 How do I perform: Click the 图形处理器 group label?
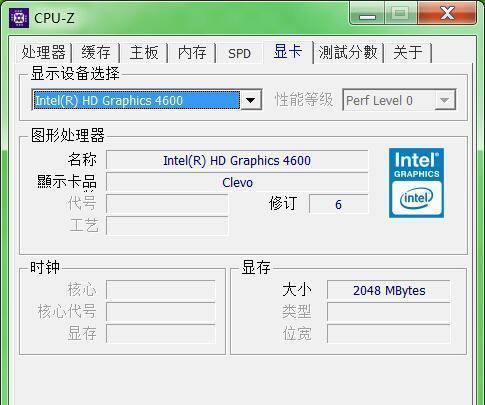point(68,135)
